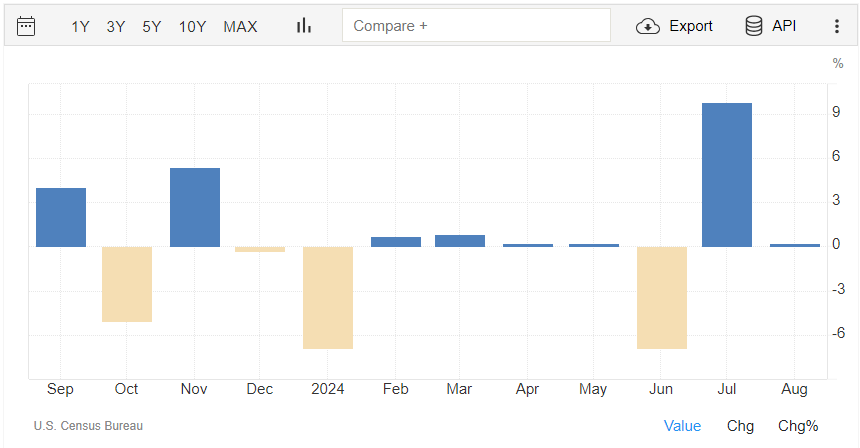Click the Export cloud download icon
This screenshot has height=448, width=860.
click(648, 26)
